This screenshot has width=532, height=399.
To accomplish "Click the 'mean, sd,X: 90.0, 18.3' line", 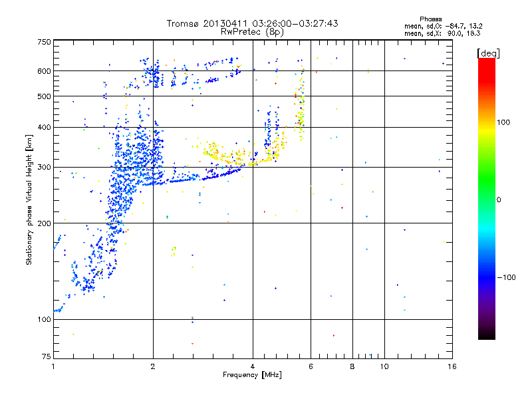I will [442, 33].
